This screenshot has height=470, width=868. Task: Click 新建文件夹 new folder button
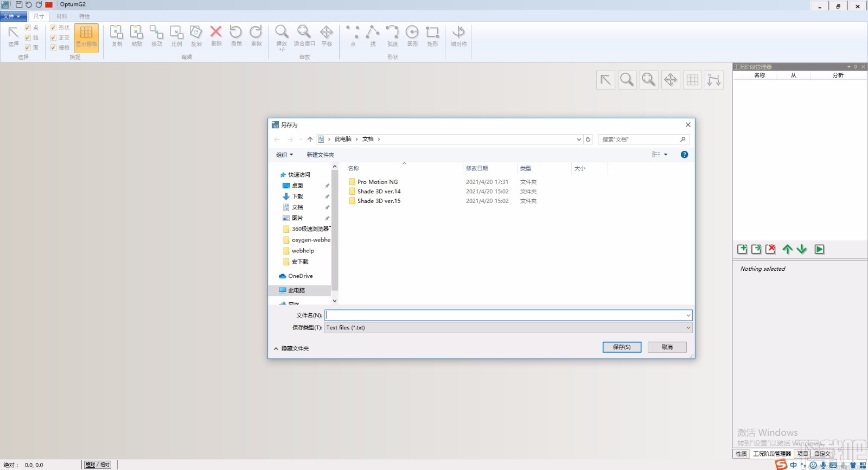pos(320,155)
